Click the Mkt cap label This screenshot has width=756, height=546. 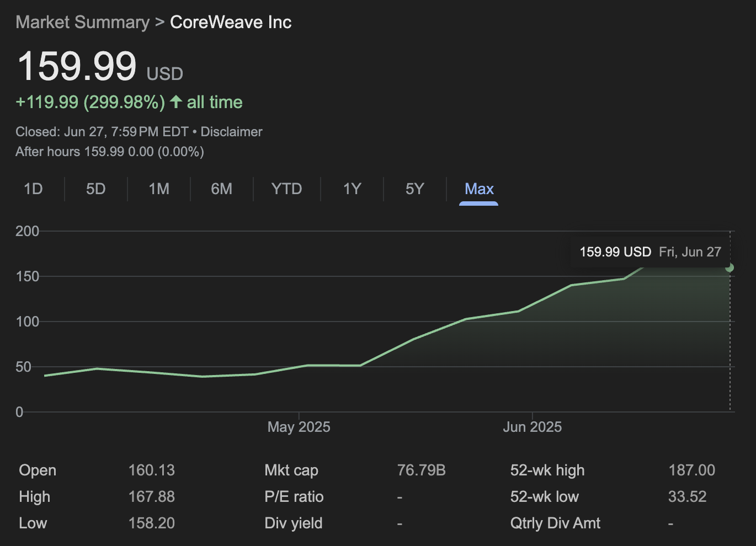[x=291, y=470]
